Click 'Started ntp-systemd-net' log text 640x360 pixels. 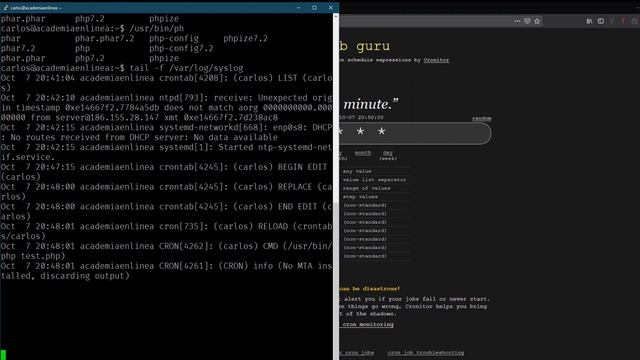[275, 147]
